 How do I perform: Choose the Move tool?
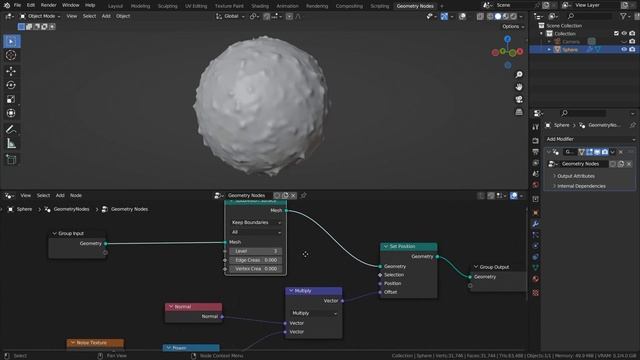click(x=11, y=71)
